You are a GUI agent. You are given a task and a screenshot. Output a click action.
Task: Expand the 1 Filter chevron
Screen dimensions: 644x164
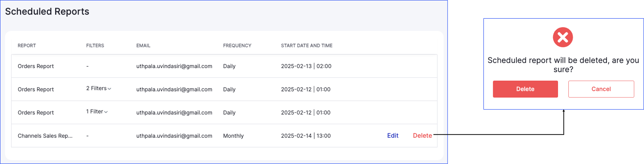(106, 112)
